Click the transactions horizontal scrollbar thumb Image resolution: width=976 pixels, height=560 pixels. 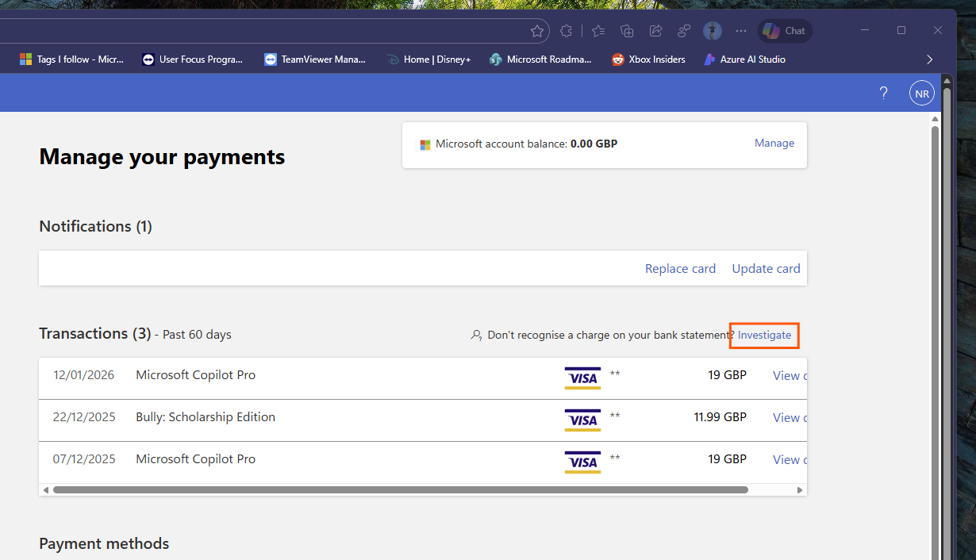(400, 490)
